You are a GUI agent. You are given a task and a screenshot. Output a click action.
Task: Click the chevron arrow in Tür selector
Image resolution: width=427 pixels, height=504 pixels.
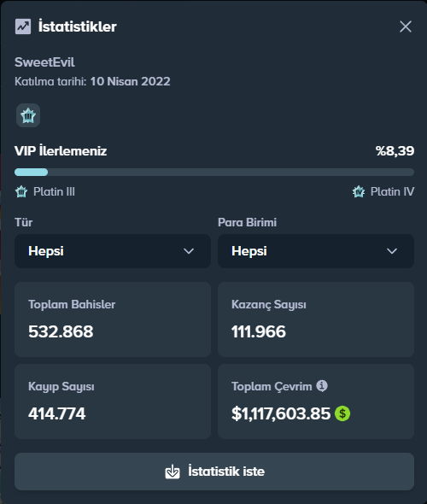189,251
